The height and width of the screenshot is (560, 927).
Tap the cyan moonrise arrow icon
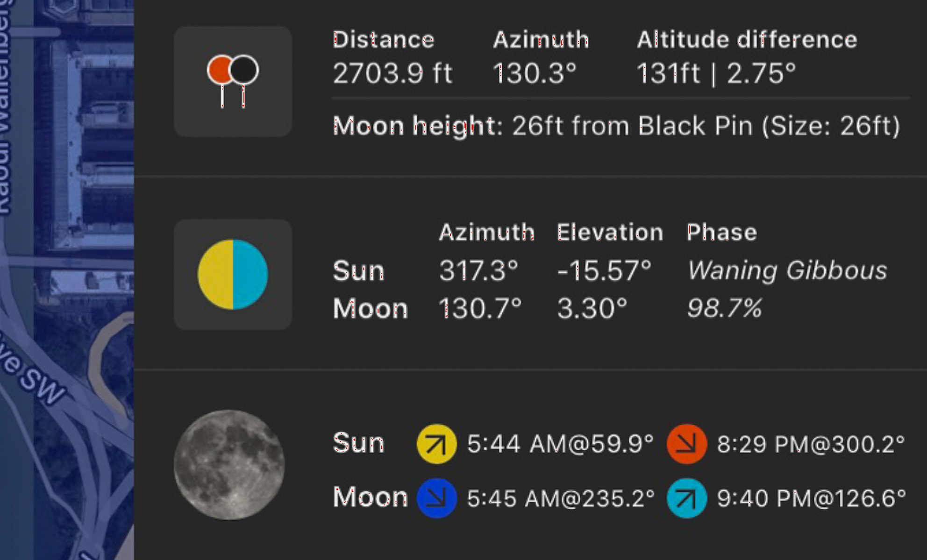click(x=686, y=498)
